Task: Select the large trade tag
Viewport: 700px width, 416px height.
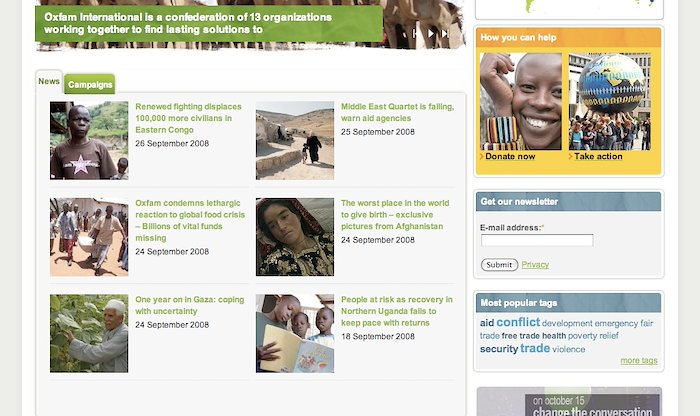Action: (535, 348)
